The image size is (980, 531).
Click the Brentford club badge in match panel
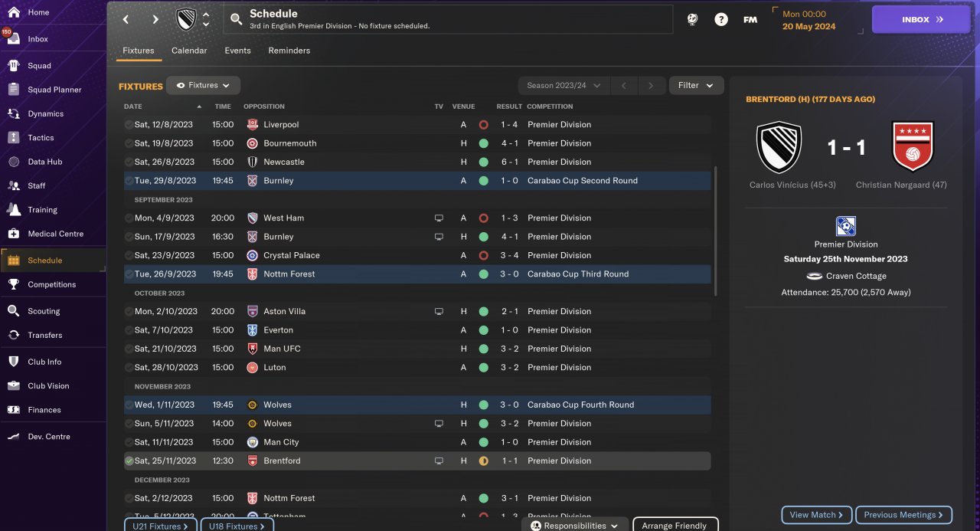click(913, 146)
